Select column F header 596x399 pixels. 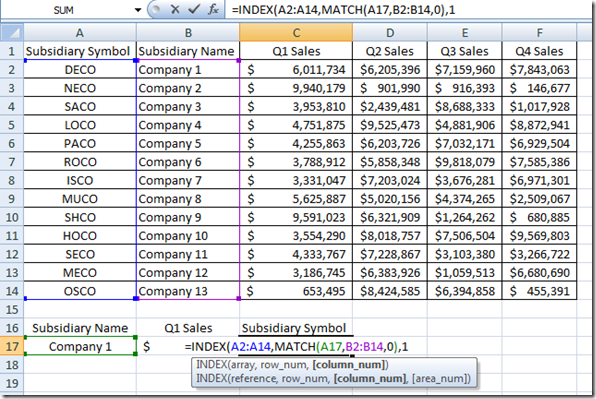539,33
